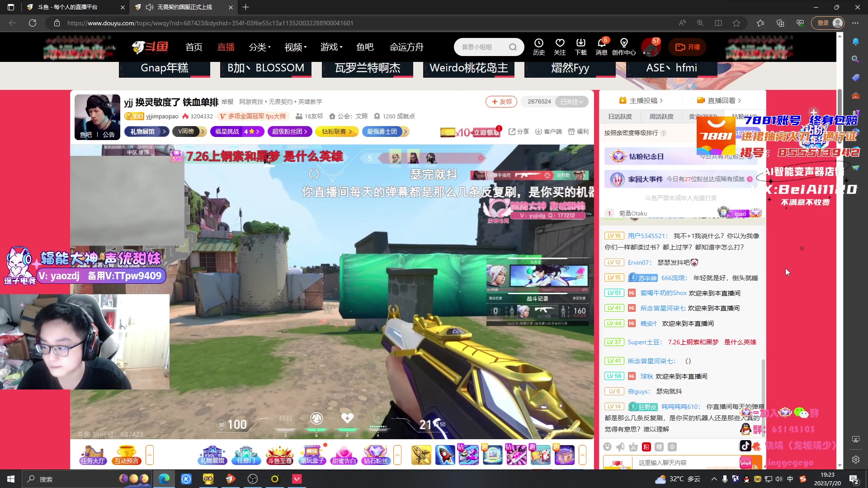Click the search magnifier in Douyu search box
Image resolution: width=868 pixels, height=488 pixels.
(513, 47)
